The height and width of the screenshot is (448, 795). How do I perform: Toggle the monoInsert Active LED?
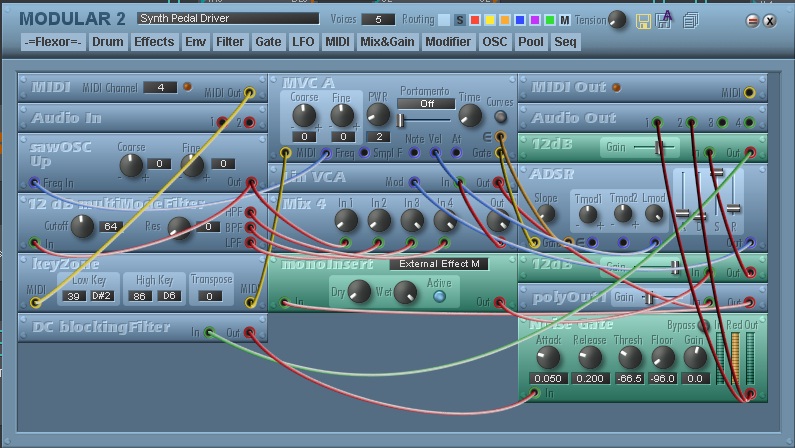[439, 296]
